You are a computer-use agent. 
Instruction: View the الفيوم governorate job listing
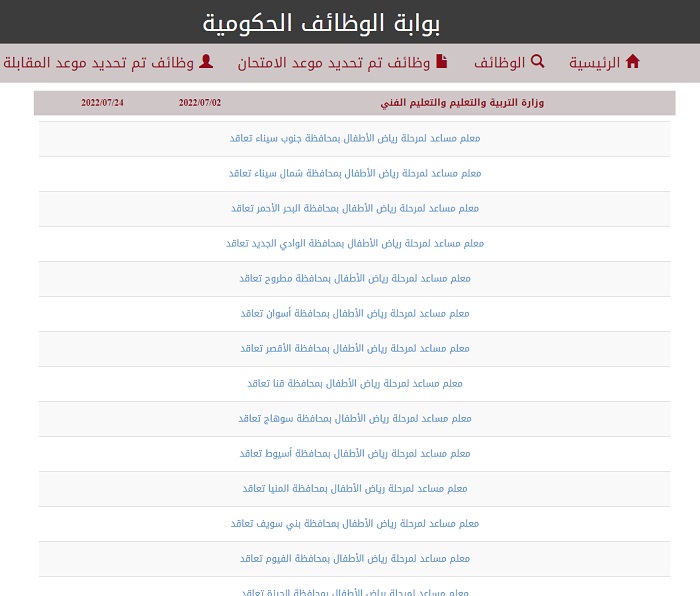click(x=355, y=558)
